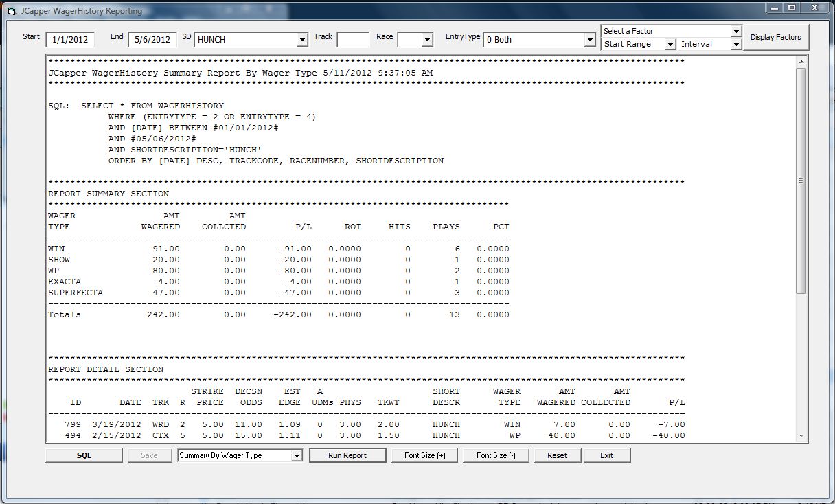Click the -242.00 total P/L value
The width and height of the screenshot is (835, 504).
coord(292,314)
